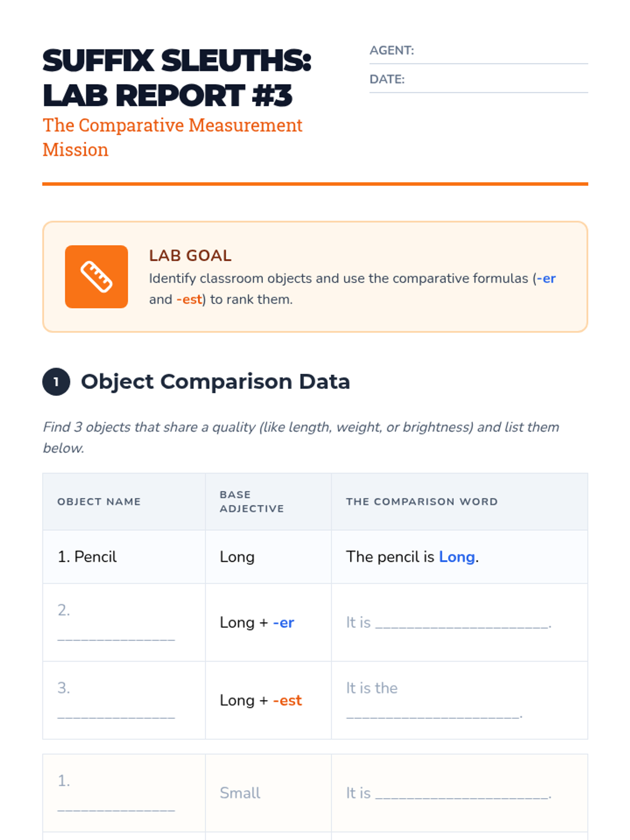Click the '1. Pencil' table cell

87,556
